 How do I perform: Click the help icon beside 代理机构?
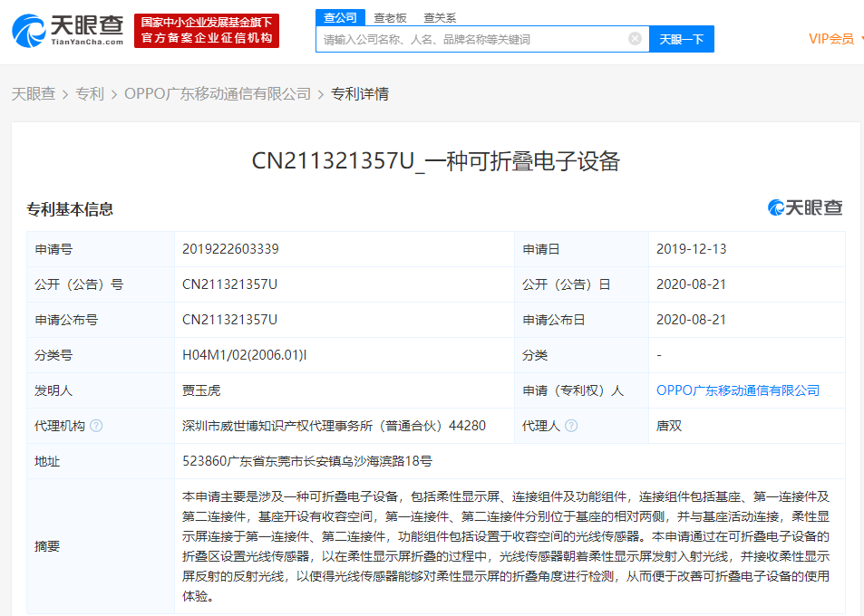pyautogui.click(x=96, y=426)
